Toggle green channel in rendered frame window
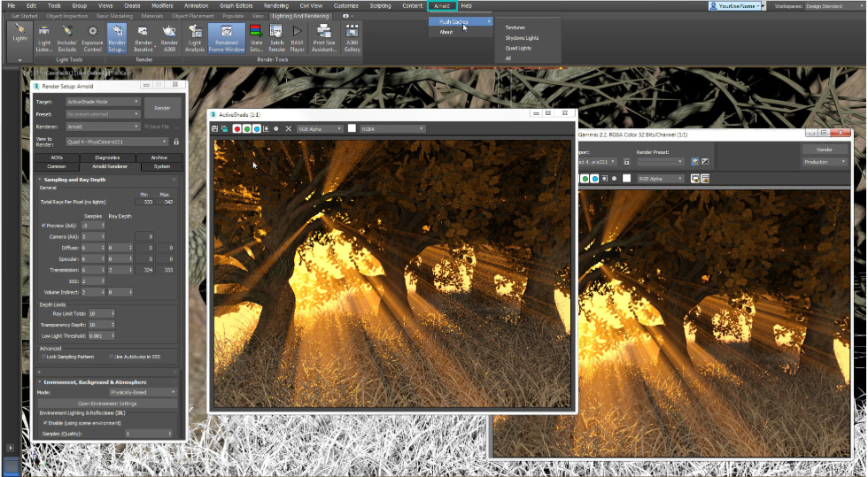Screen dimensions: 868x477 pyautogui.click(x=585, y=179)
